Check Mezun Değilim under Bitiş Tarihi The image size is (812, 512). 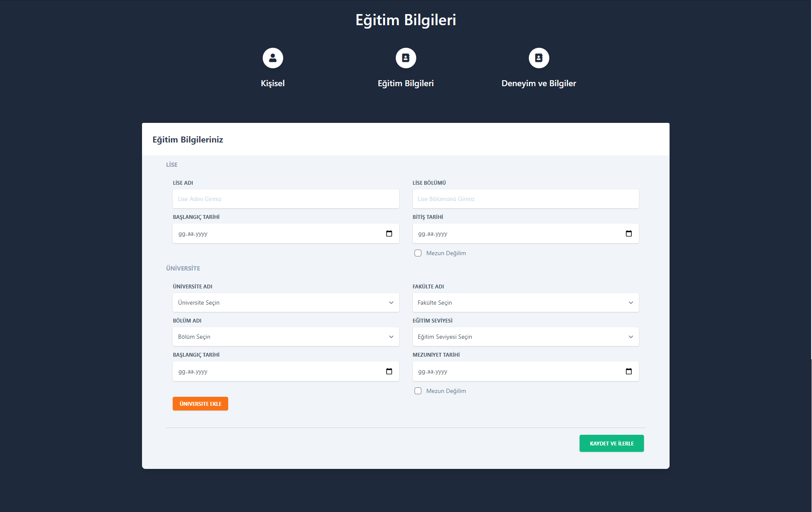click(418, 253)
